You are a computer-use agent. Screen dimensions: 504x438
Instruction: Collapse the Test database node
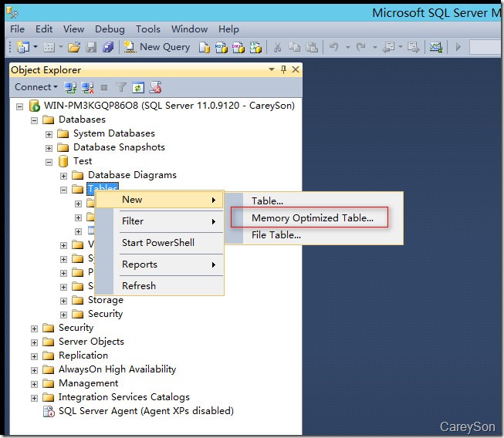(x=49, y=161)
